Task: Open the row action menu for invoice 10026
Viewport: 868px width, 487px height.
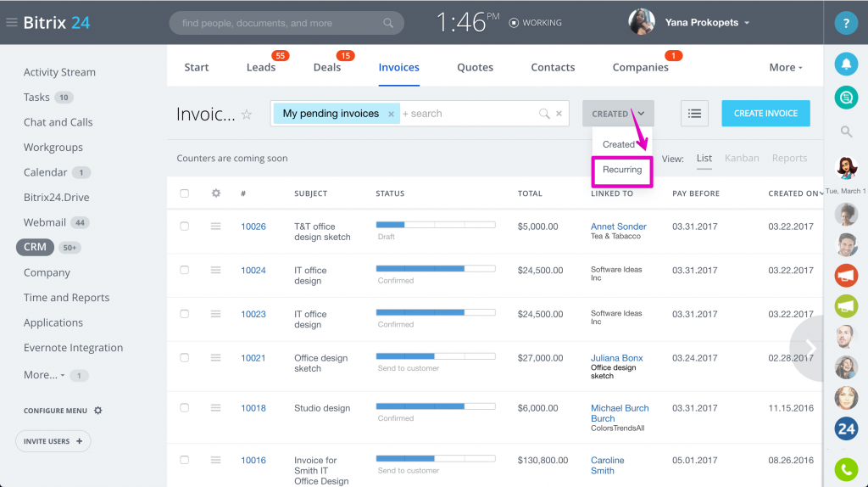Action: pyautogui.click(x=216, y=226)
